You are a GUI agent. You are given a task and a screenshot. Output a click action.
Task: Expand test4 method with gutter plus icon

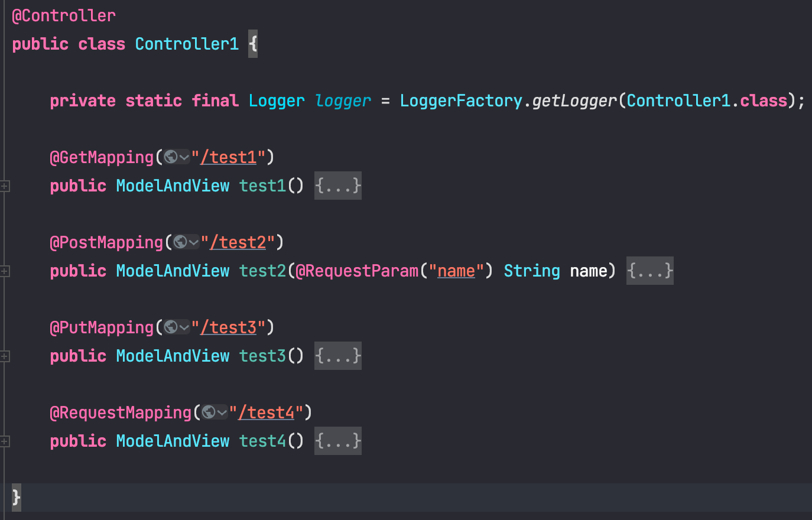pos(4,441)
